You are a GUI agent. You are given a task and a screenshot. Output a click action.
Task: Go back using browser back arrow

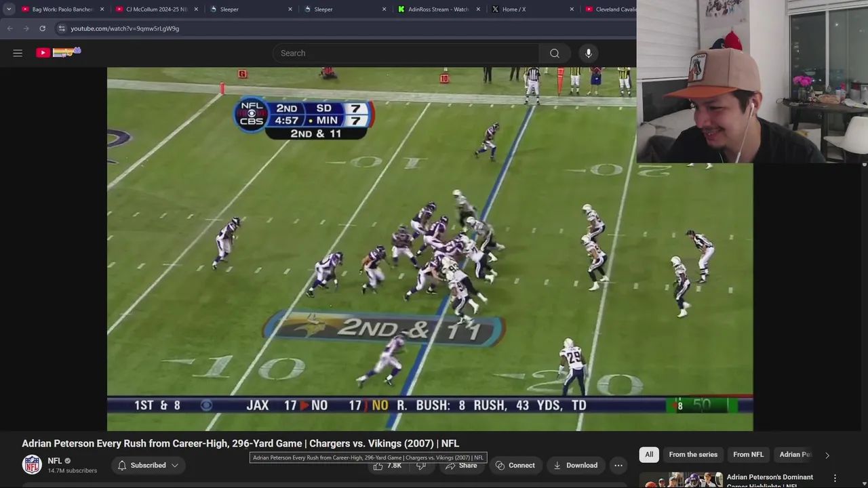pos(10,28)
